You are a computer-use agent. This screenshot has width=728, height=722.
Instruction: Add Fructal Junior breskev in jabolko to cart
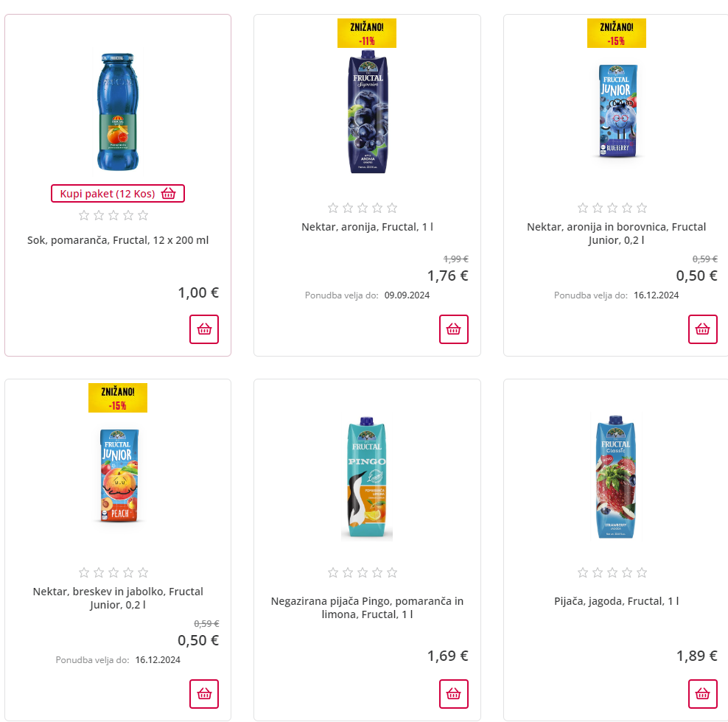[204, 694]
